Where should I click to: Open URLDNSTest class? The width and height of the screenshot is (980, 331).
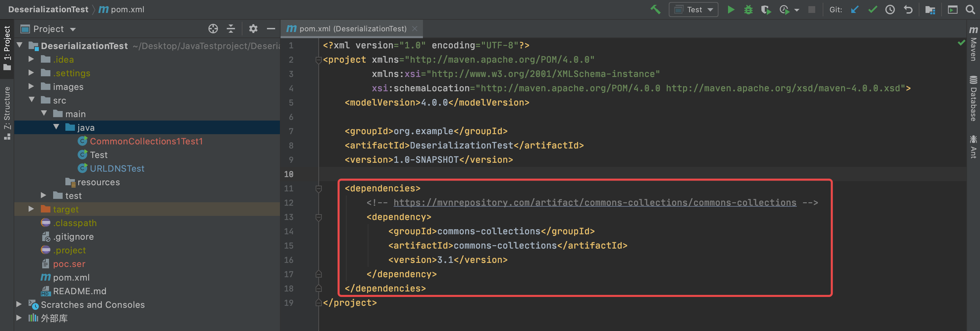point(117,169)
